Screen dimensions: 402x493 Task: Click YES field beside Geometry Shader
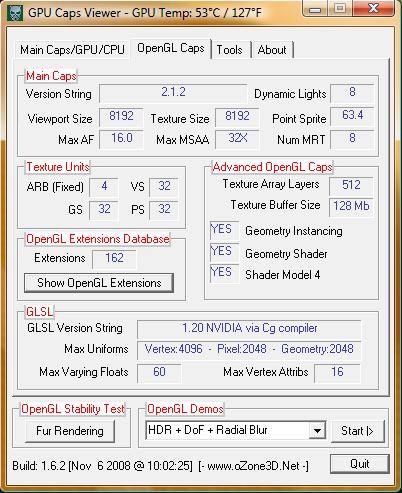(224, 252)
